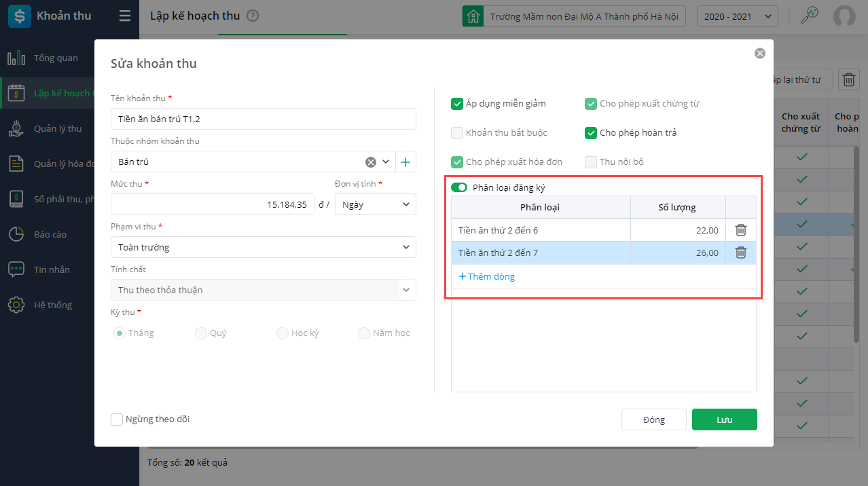Toggle the 'Phân loại đăng ký' switch
Viewport: 868px width, 486px height.
pos(458,187)
